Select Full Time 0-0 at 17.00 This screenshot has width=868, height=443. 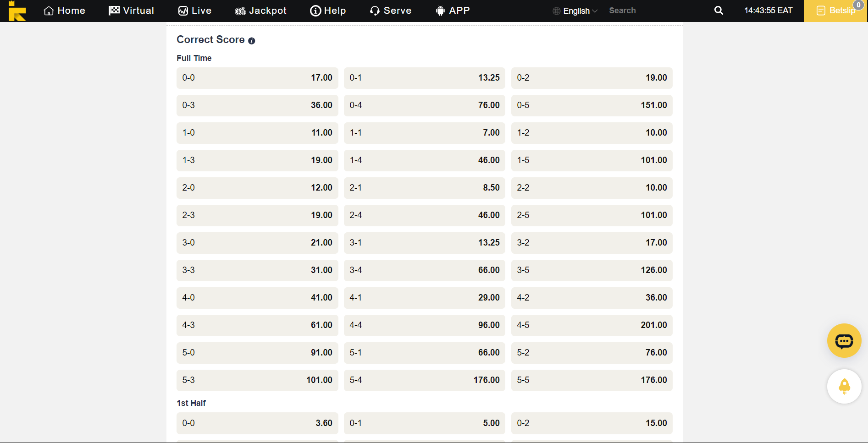point(257,78)
